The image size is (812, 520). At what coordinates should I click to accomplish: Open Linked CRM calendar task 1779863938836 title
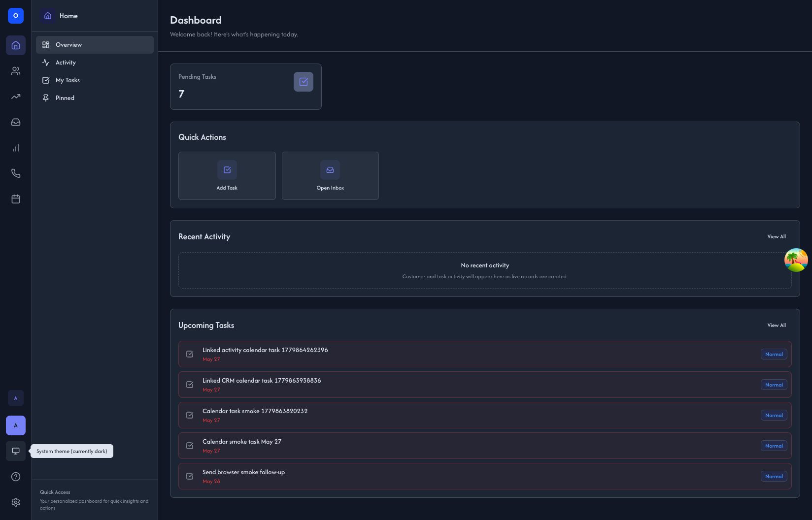tap(262, 381)
